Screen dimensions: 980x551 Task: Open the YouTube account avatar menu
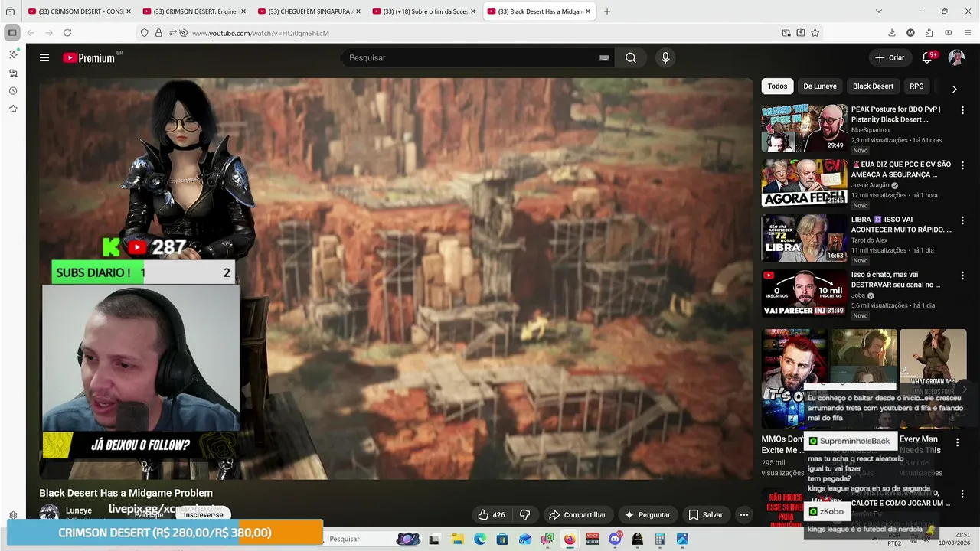click(x=956, y=57)
